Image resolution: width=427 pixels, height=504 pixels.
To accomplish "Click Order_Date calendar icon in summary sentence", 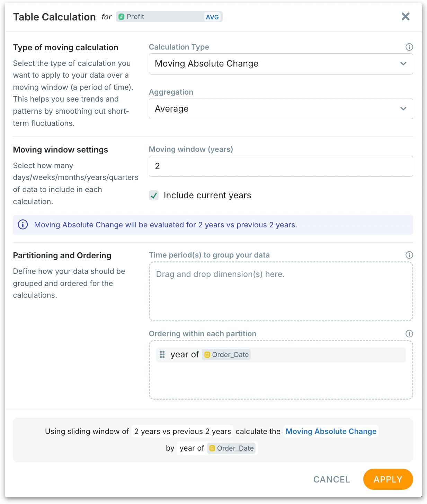I will pos(212,448).
